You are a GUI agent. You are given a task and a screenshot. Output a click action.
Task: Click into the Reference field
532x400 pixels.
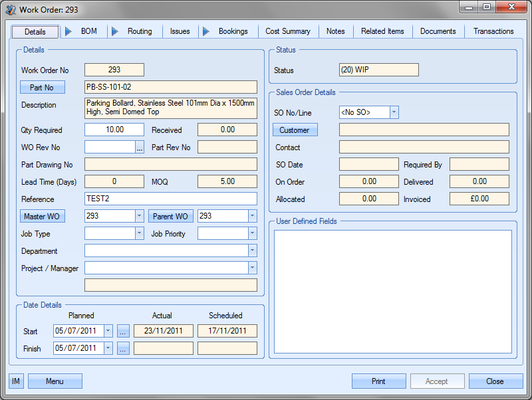pos(170,199)
